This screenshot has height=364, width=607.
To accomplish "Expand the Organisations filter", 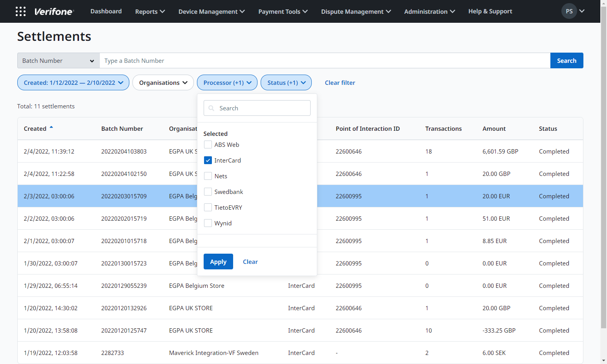I will [163, 82].
